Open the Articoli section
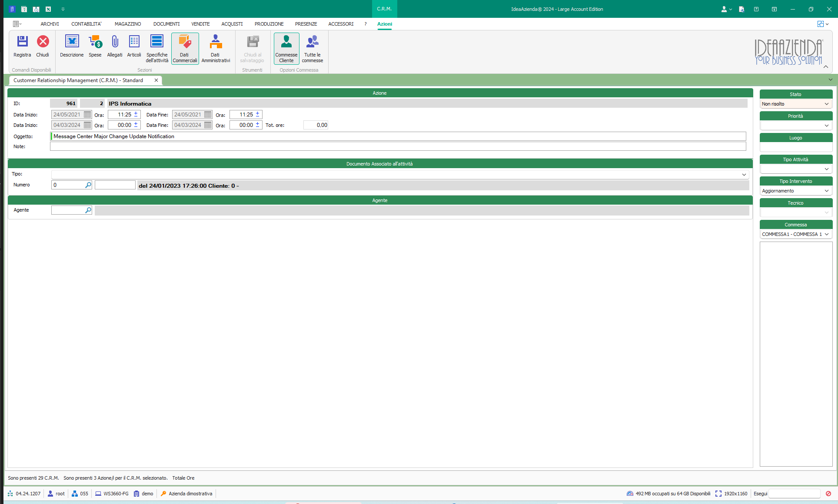The image size is (838, 504). (134, 46)
